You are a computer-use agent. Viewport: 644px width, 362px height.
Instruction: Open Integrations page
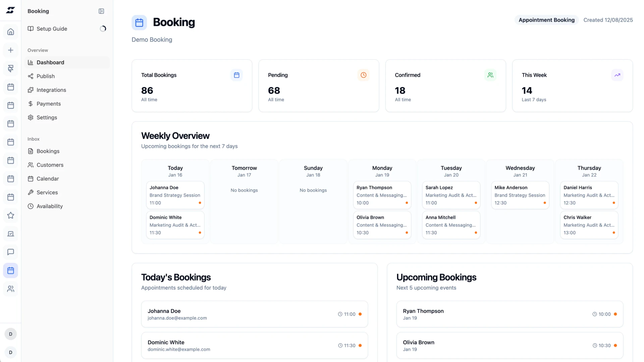tap(51, 90)
